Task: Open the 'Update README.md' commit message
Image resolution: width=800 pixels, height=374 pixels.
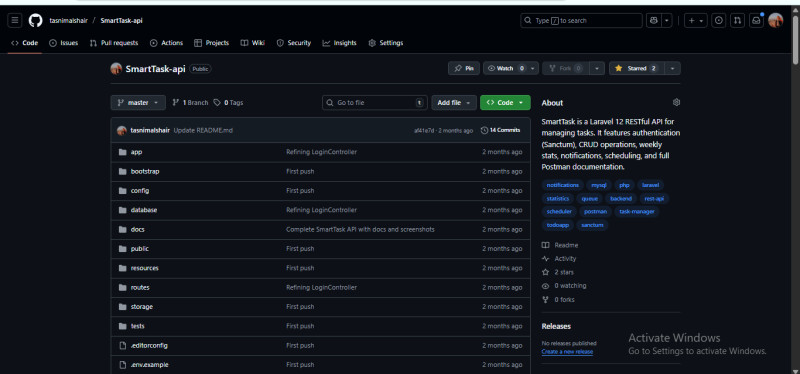Action: 203,130
